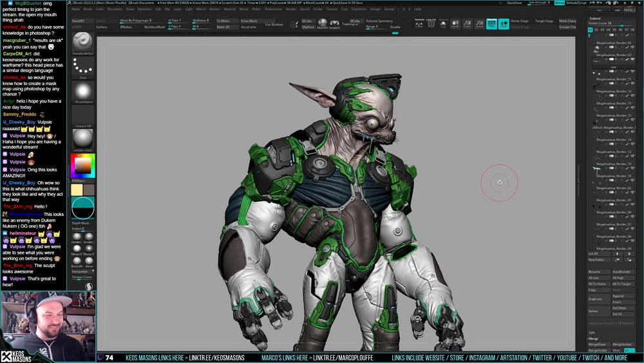Click the Actual size icon
Viewport: 644px width, 363px height.
pos(479,24)
